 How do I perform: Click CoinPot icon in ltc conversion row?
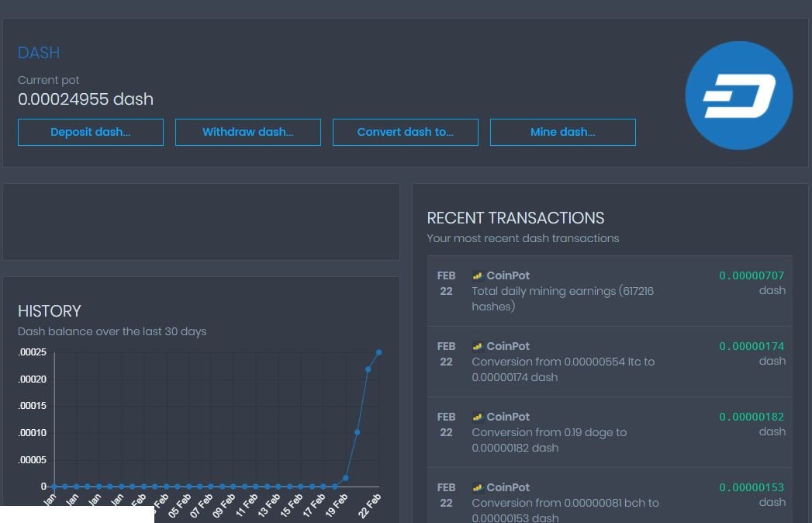(x=478, y=346)
